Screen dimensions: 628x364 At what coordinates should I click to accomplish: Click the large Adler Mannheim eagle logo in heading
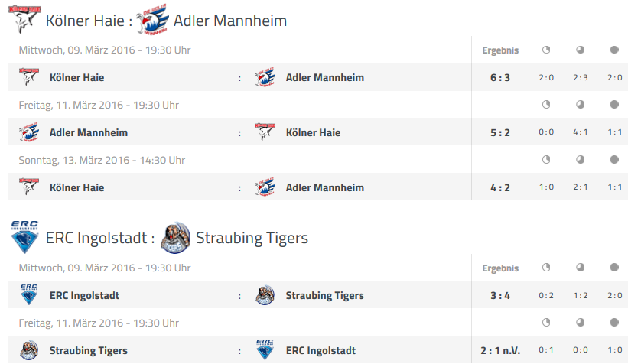(151, 19)
